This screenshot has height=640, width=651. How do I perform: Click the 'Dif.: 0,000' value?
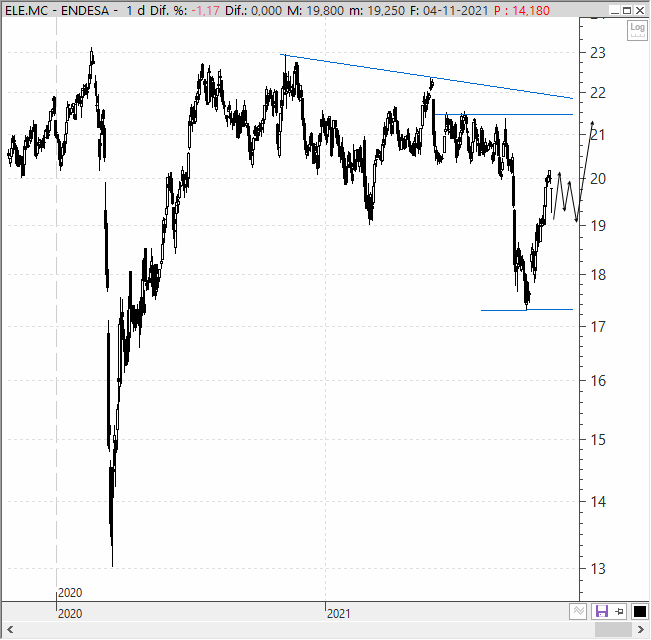click(254, 10)
